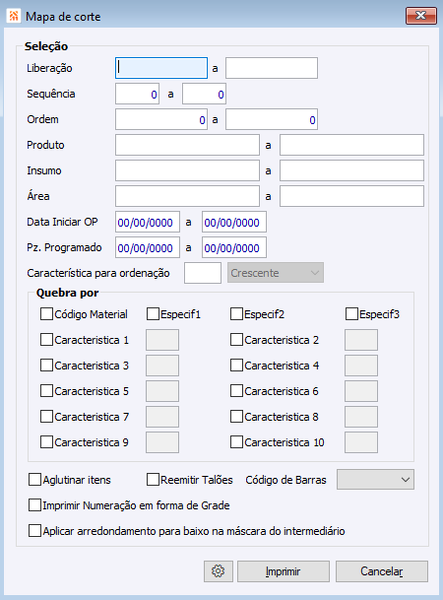Enable the Especif1 checkbox

[153, 314]
